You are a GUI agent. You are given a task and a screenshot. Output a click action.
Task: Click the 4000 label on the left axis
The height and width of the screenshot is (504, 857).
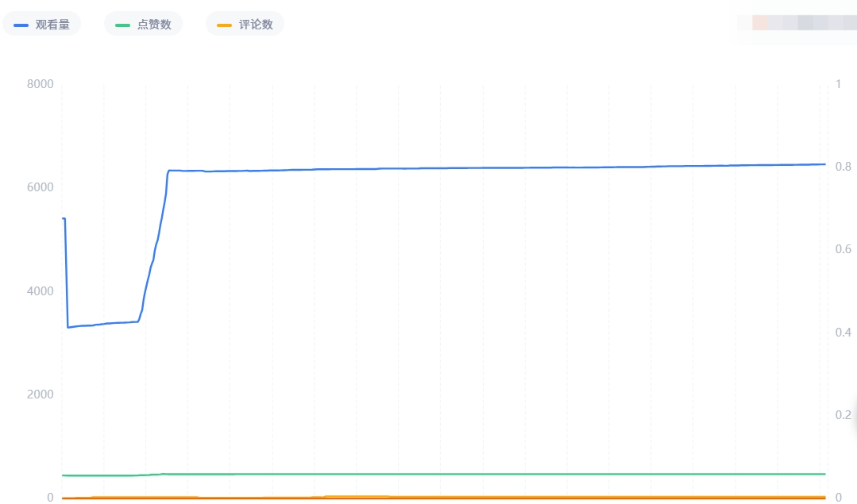pos(40,290)
